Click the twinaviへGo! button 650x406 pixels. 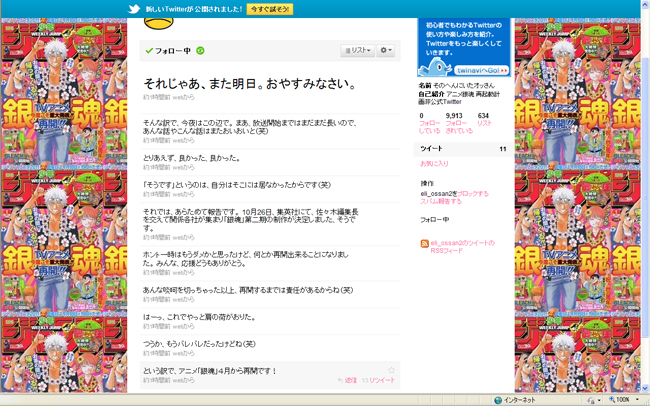[482, 71]
